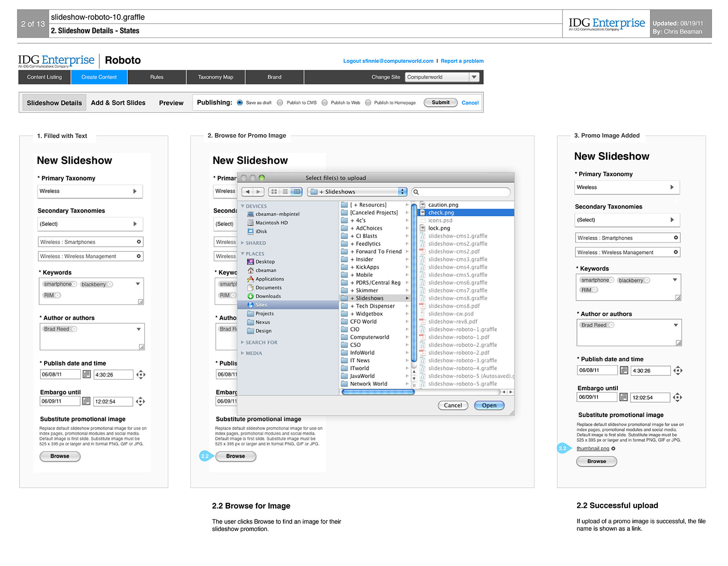Open the Taxonomy Map tab
This screenshot has width=728, height=566.
click(x=216, y=77)
